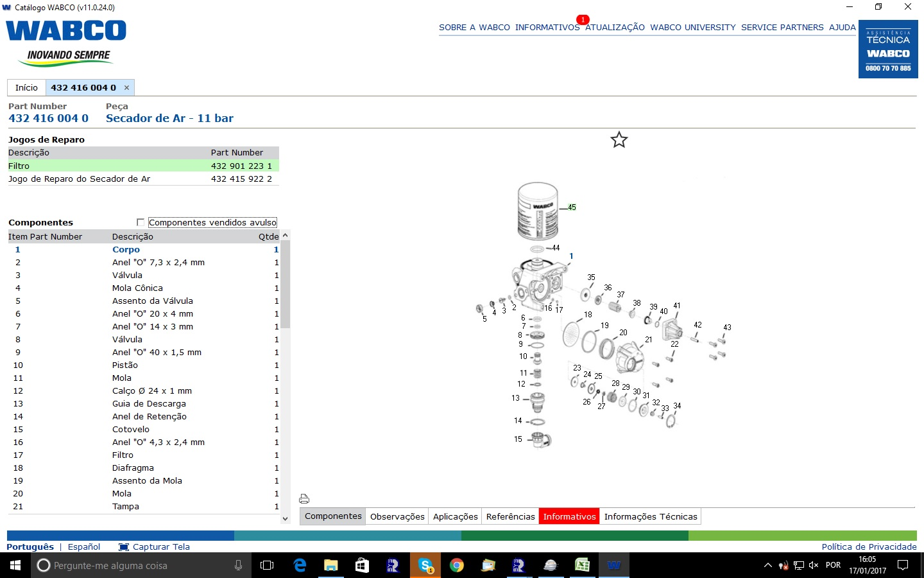Viewport: 924px width, 578px height.
Task: Close the 432 416 004 0 tab
Action: pyautogui.click(x=126, y=88)
